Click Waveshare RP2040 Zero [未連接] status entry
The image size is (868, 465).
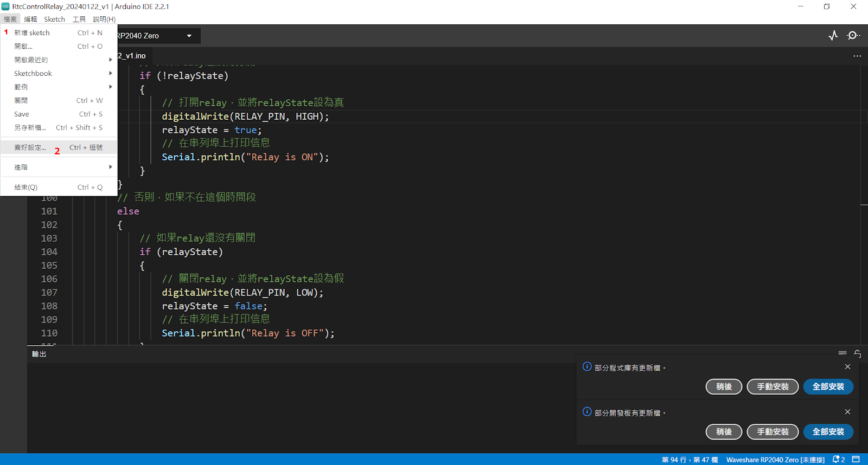[775, 460]
